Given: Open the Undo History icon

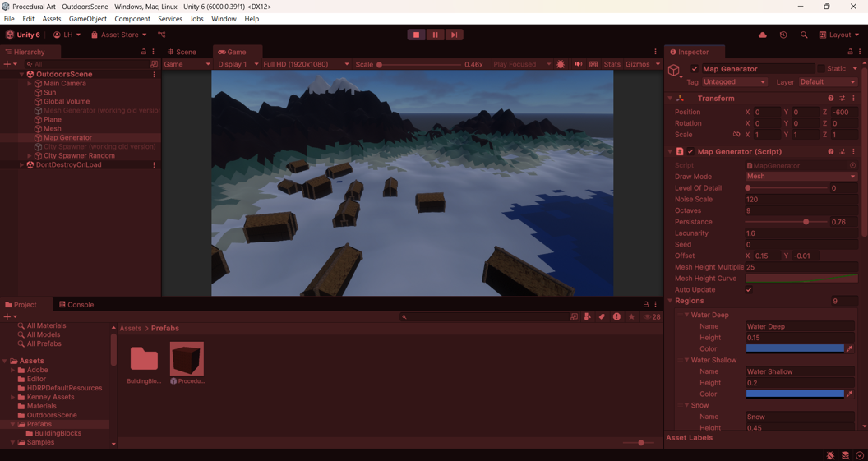Looking at the screenshot, I should coord(783,35).
